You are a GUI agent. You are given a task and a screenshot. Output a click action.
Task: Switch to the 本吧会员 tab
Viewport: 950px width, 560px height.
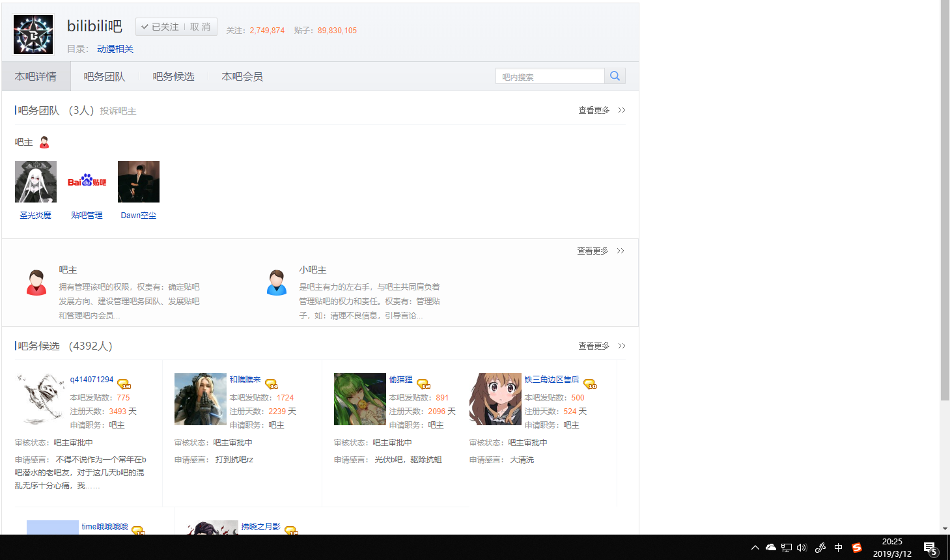(242, 77)
